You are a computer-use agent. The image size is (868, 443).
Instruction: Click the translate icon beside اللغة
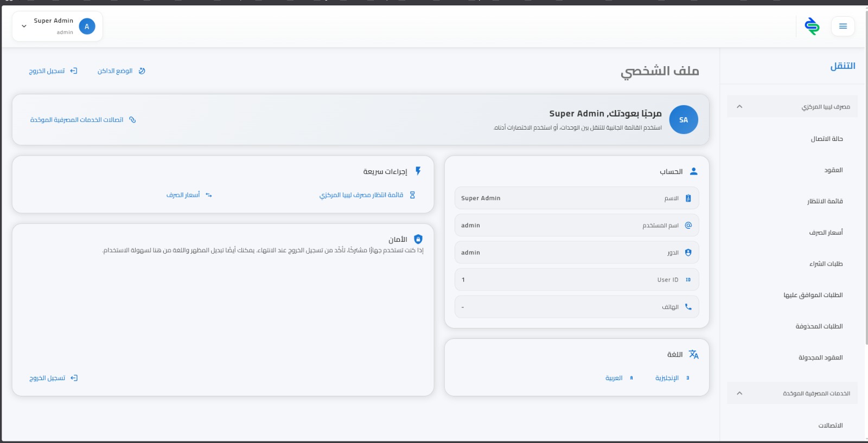(693, 355)
